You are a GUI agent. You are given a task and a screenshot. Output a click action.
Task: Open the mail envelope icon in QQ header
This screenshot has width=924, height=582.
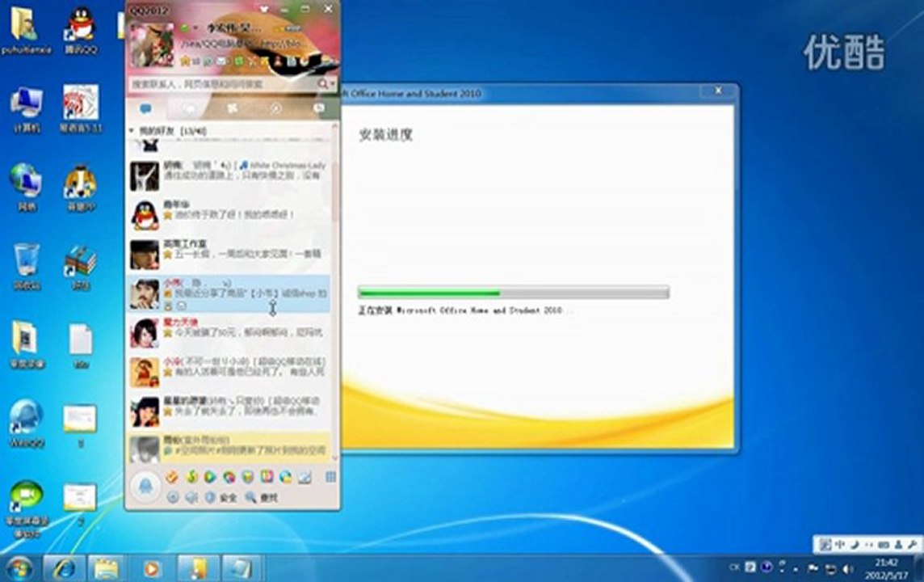pos(221,61)
